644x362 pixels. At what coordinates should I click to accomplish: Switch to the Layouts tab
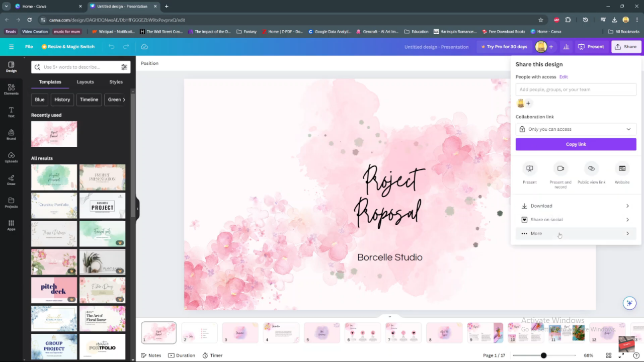[x=85, y=82]
